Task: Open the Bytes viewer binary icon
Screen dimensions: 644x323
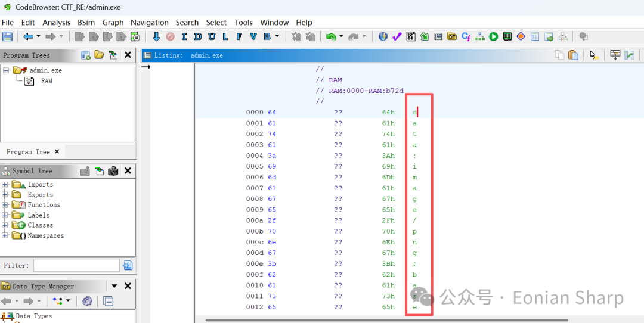Action: point(411,36)
